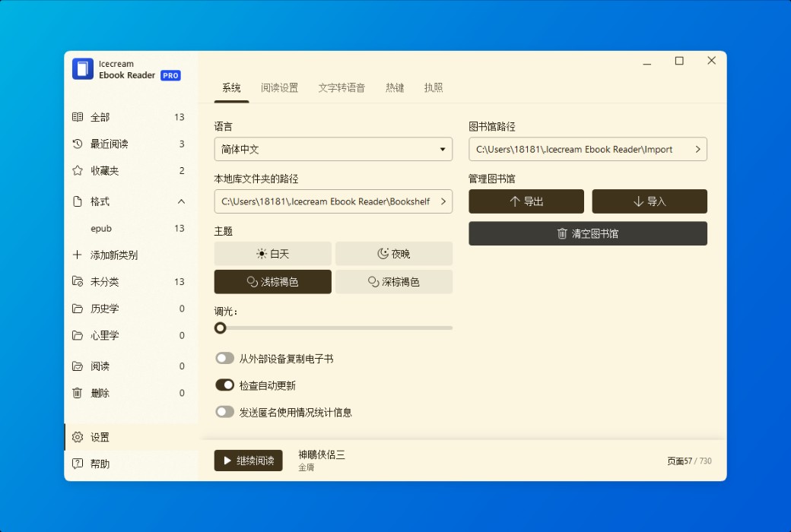Select the 浅棕褐色 light sepia theme
This screenshot has width=791, height=532.
point(272,281)
